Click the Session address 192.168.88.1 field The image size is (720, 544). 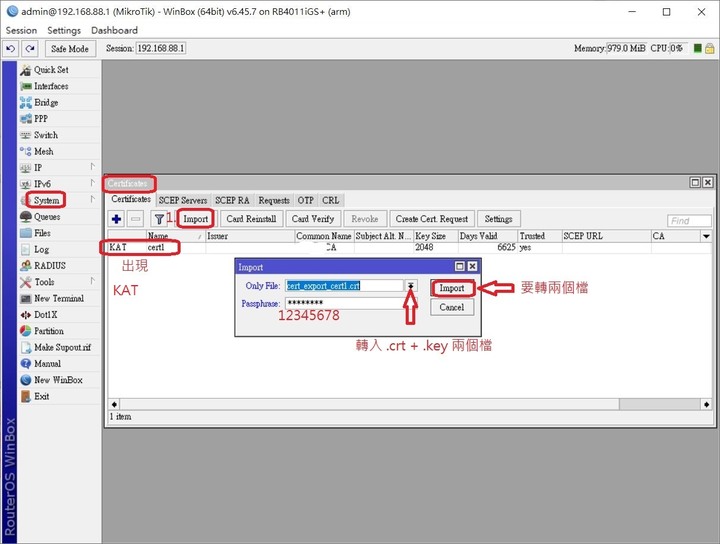(161, 48)
